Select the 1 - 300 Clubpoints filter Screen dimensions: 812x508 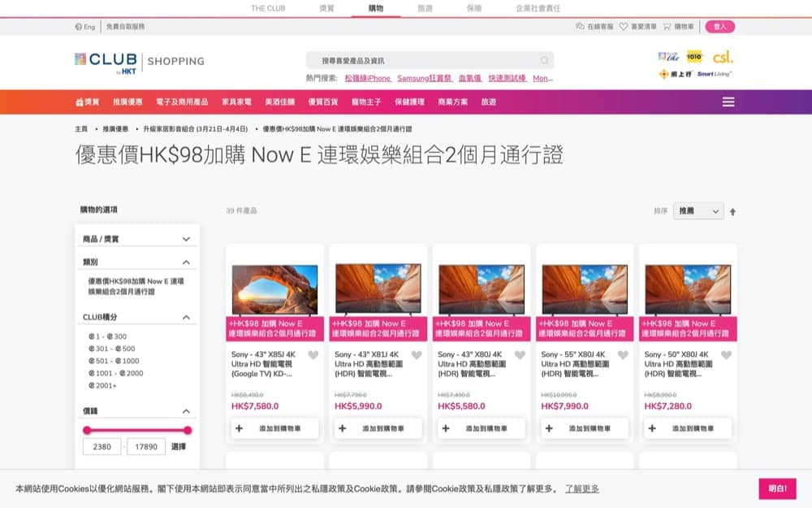click(108, 336)
